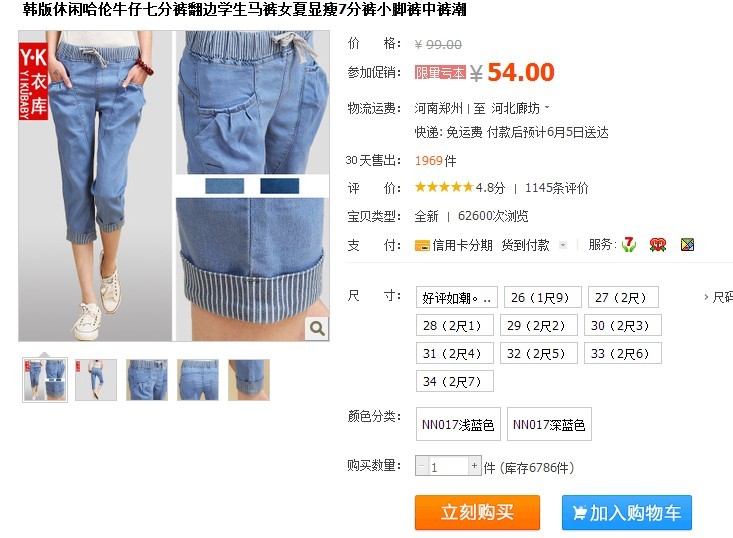Image resolution: width=733 pixels, height=538 pixels.
Task: Click the magnifier zoom icon on product image
Action: 317,329
